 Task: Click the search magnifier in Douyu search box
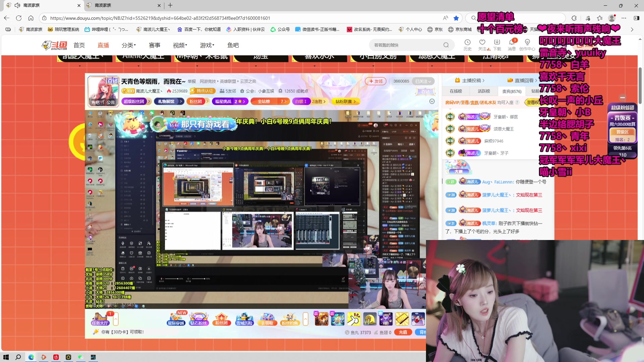pyautogui.click(x=446, y=45)
